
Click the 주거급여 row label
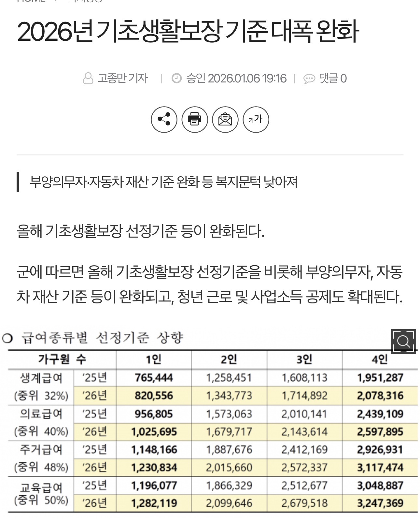click(x=41, y=450)
